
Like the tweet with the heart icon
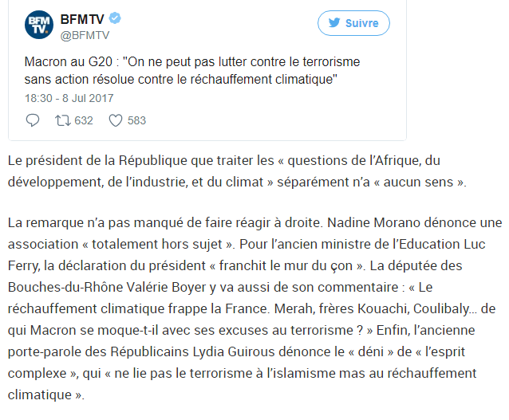coord(115,121)
